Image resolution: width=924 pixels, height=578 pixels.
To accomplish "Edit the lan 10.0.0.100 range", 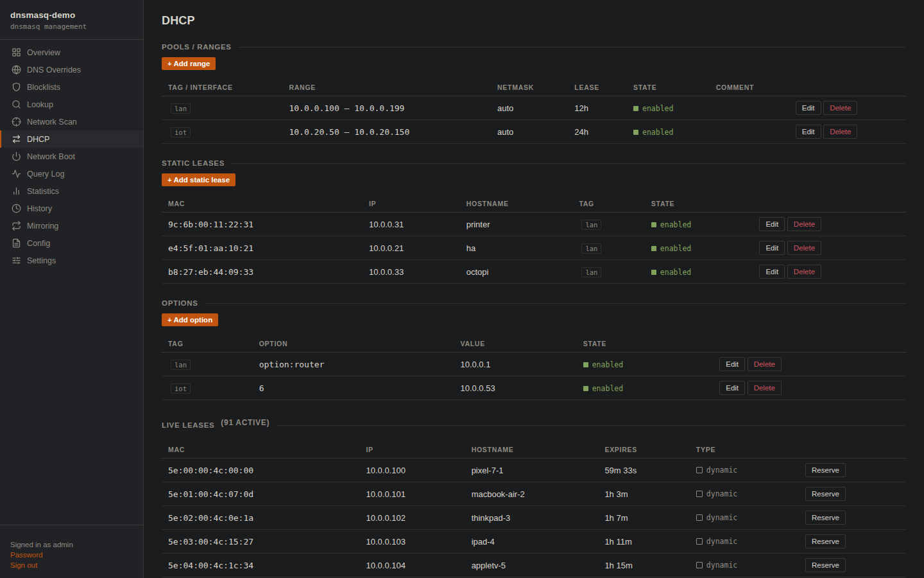I will click(808, 108).
